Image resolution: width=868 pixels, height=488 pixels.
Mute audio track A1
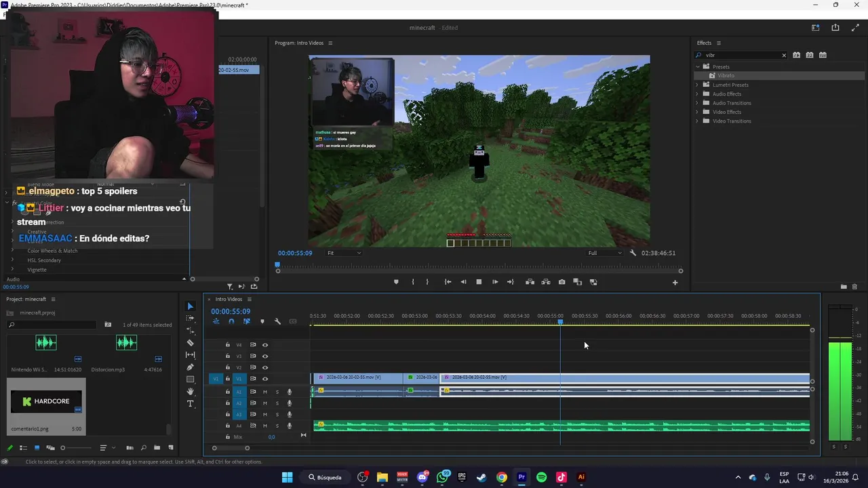pyautogui.click(x=265, y=392)
